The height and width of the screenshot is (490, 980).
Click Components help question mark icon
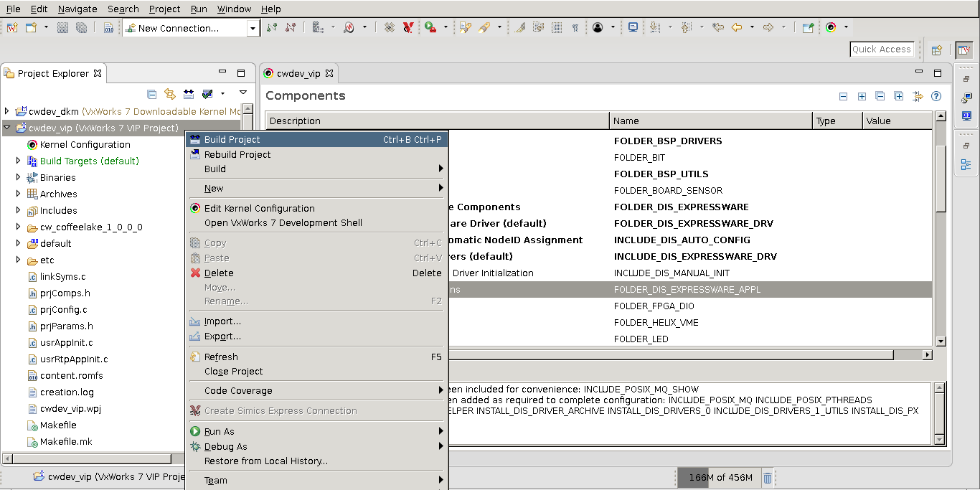click(x=936, y=96)
